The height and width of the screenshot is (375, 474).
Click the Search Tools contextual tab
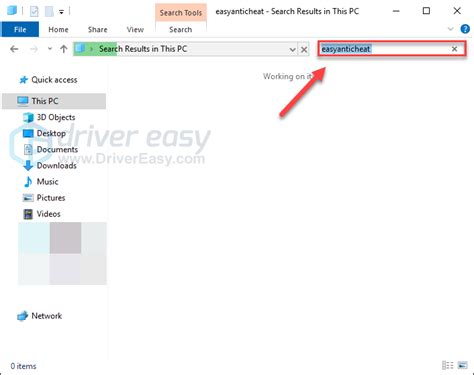(x=181, y=13)
